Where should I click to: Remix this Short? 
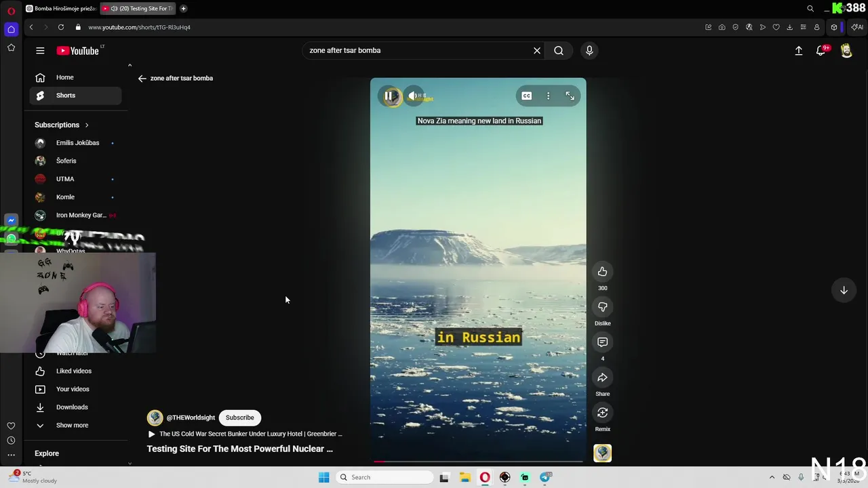coord(602,413)
